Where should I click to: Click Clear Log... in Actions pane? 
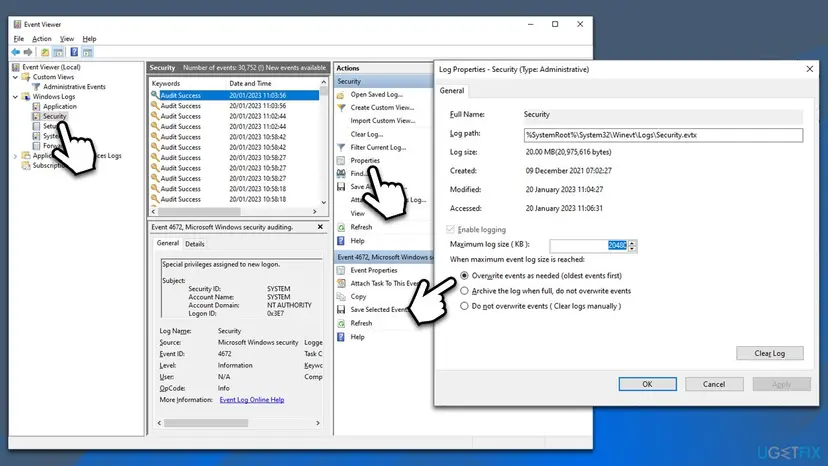(366, 134)
